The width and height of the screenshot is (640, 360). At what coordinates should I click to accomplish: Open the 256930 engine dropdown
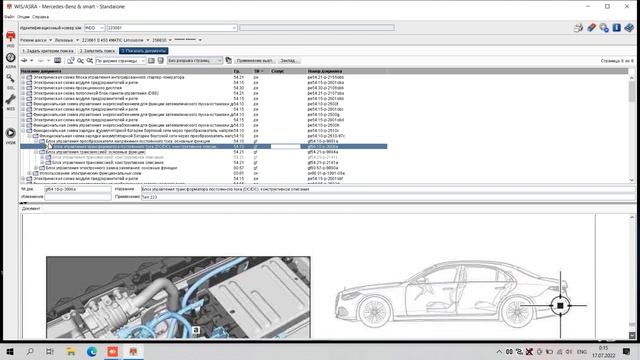170,40
